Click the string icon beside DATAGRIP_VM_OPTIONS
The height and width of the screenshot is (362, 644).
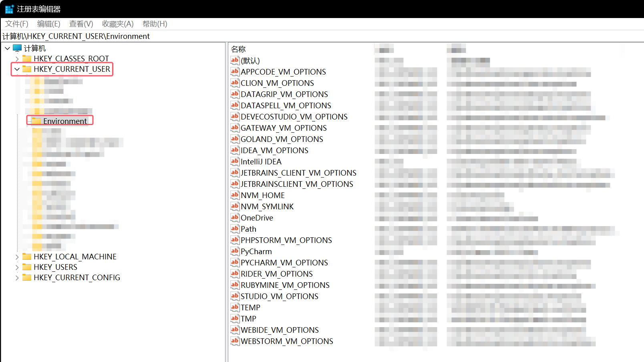[235, 94]
